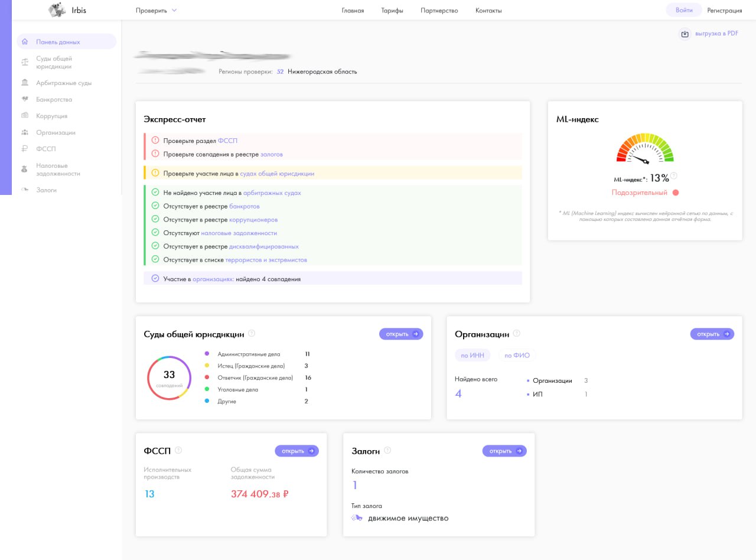Switch to the по ФИО filter
This screenshot has height=560, width=756.
click(517, 355)
